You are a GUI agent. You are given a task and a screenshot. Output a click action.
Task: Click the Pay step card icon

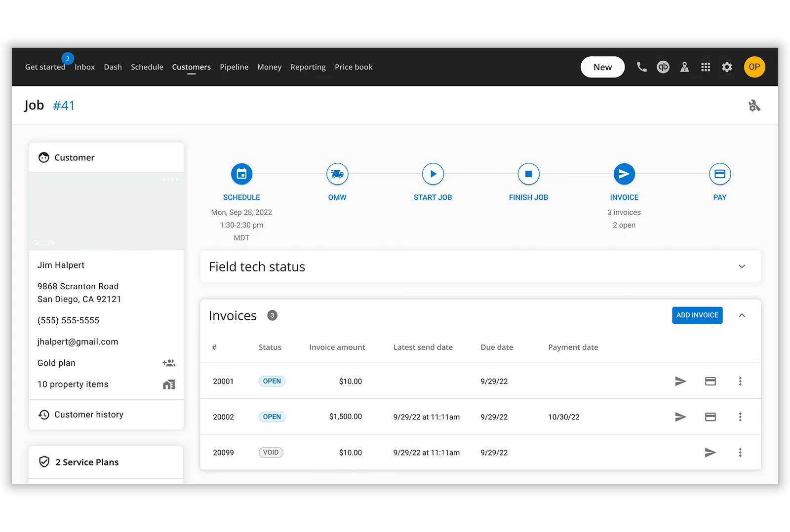click(720, 174)
